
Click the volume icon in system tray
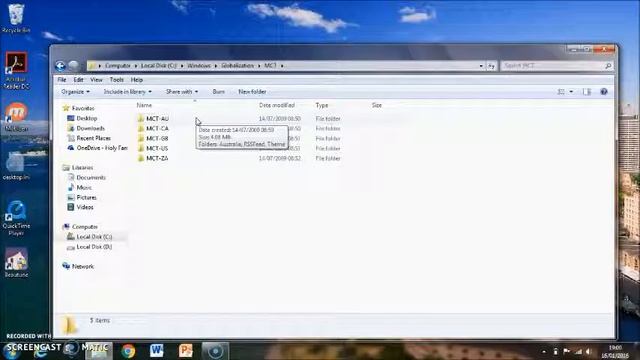(589, 351)
